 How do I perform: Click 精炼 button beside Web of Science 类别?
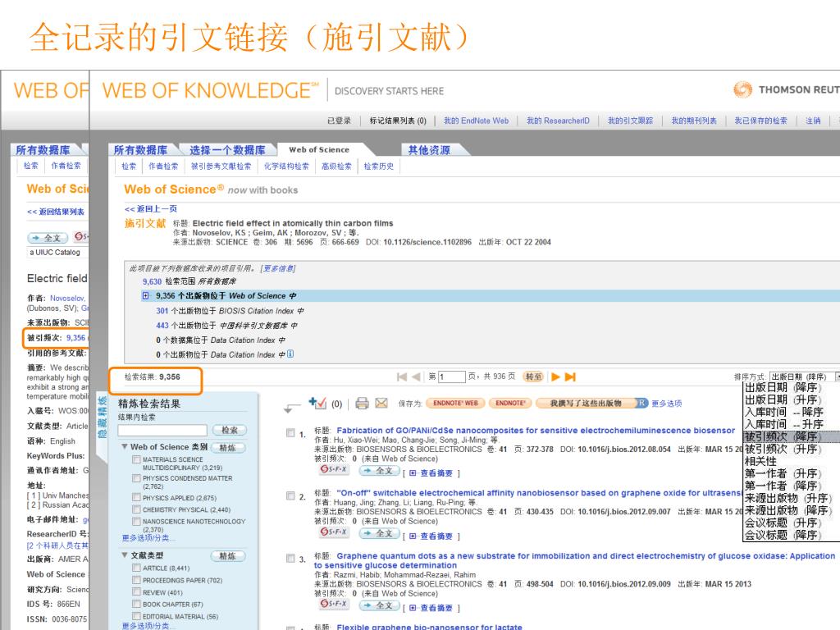tap(228, 448)
